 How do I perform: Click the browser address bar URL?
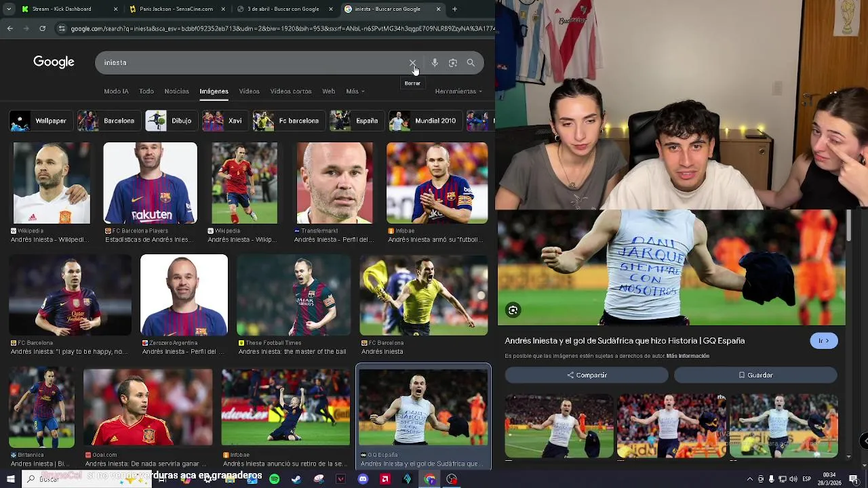(281, 28)
